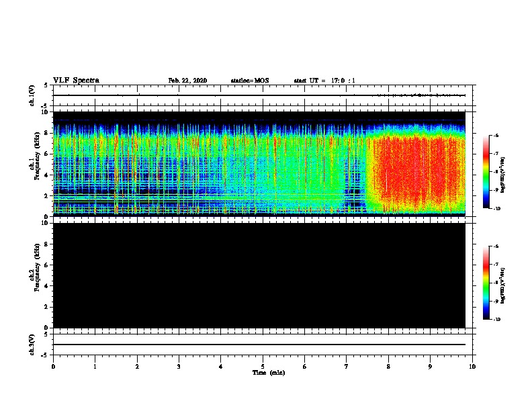The width and height of the screenshot is (532, 411).
Task: Click the intense red emission in ch.1 spectrogram
Action: (416, 168)
